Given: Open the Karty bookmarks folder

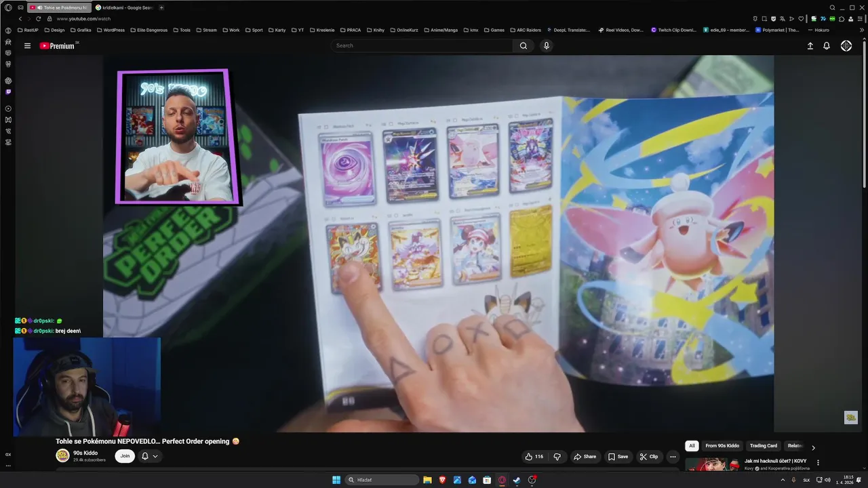Looking at the screenshot, I should coord(277,30).
